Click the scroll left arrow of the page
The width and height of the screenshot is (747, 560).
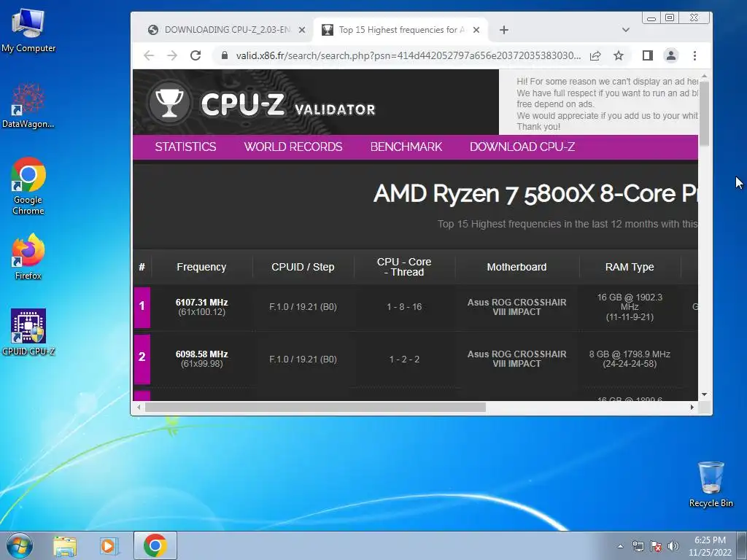pos(139,407)
